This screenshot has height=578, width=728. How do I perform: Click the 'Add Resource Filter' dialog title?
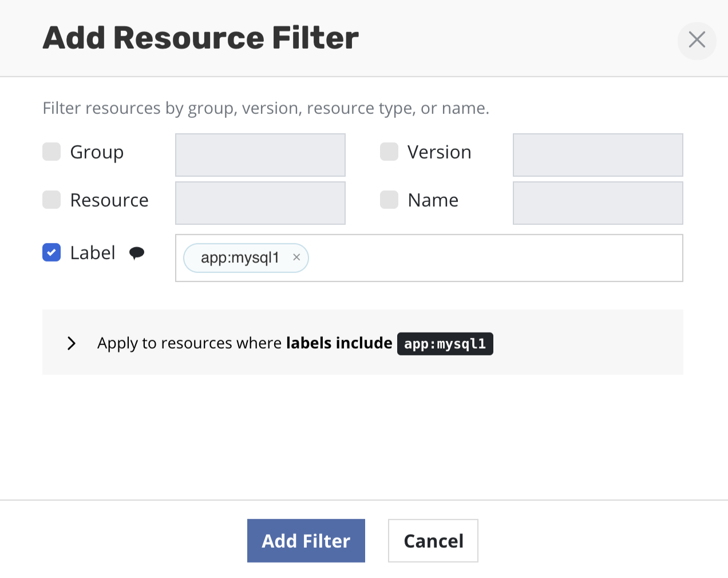(x=200, y=38)
